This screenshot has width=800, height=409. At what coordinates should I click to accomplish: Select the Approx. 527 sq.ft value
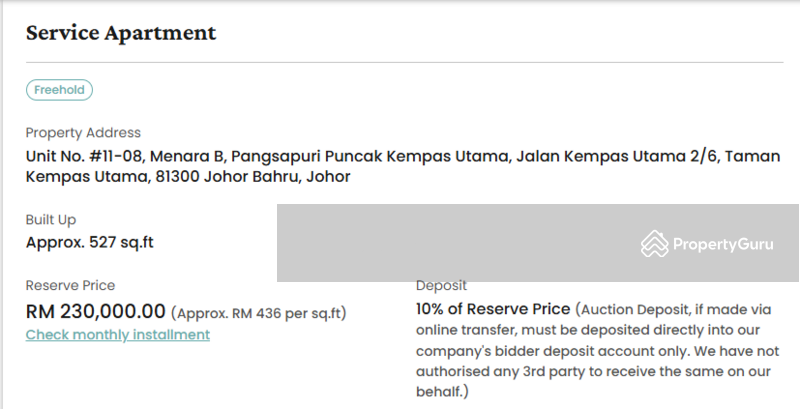pos(90,242)
